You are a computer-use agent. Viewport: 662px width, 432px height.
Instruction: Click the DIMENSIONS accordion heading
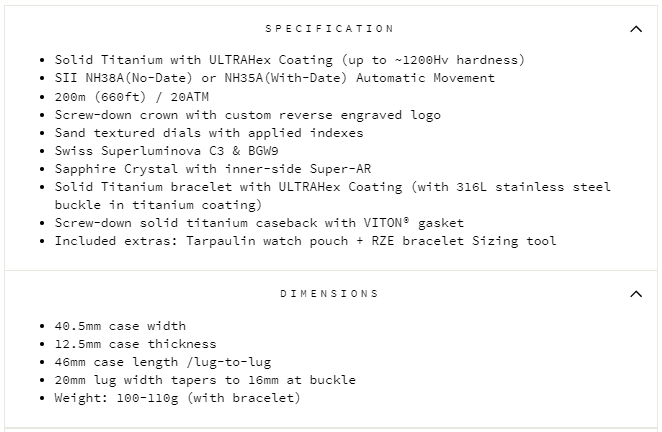pos(329,294)
